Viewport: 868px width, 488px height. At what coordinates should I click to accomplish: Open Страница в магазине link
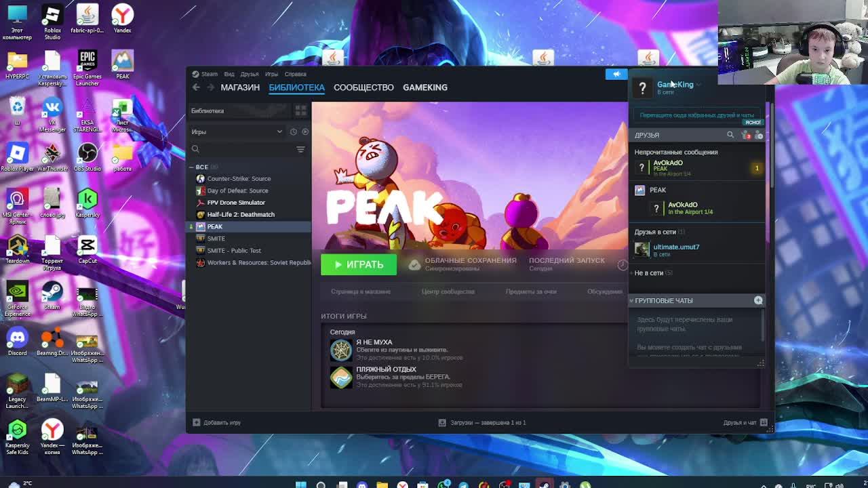pyautogui.click(x=361, y=291)
